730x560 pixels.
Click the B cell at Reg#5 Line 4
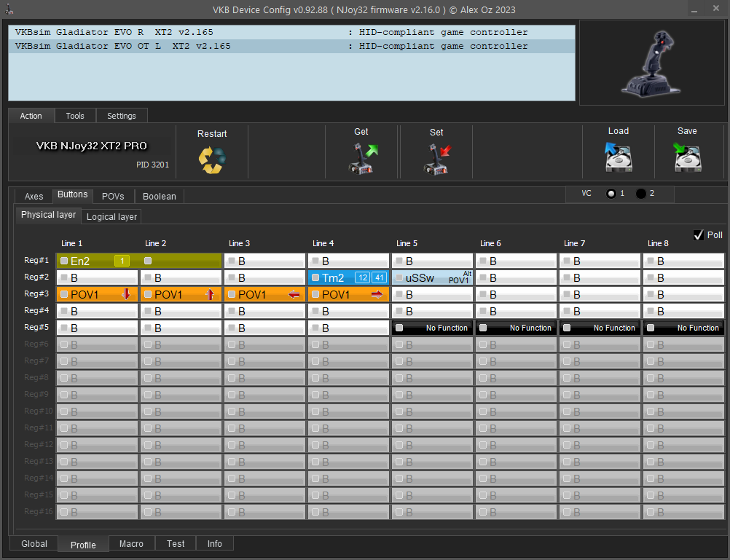click(349, 328)
